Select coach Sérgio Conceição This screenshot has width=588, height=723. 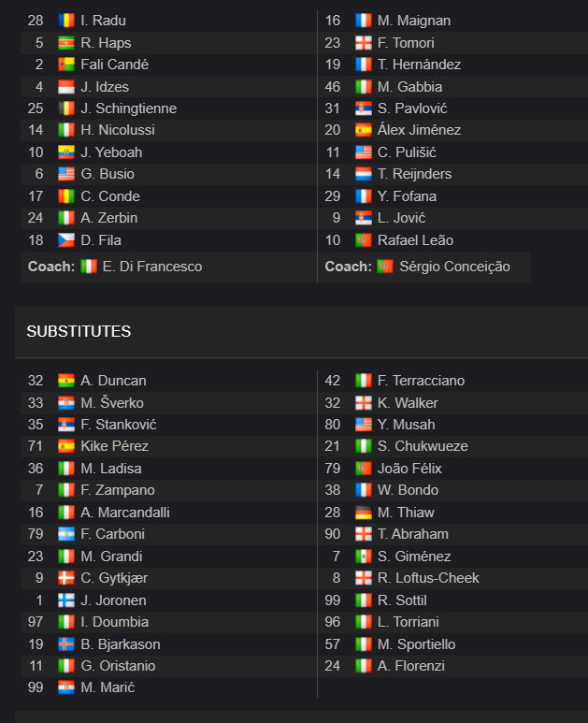454,267
